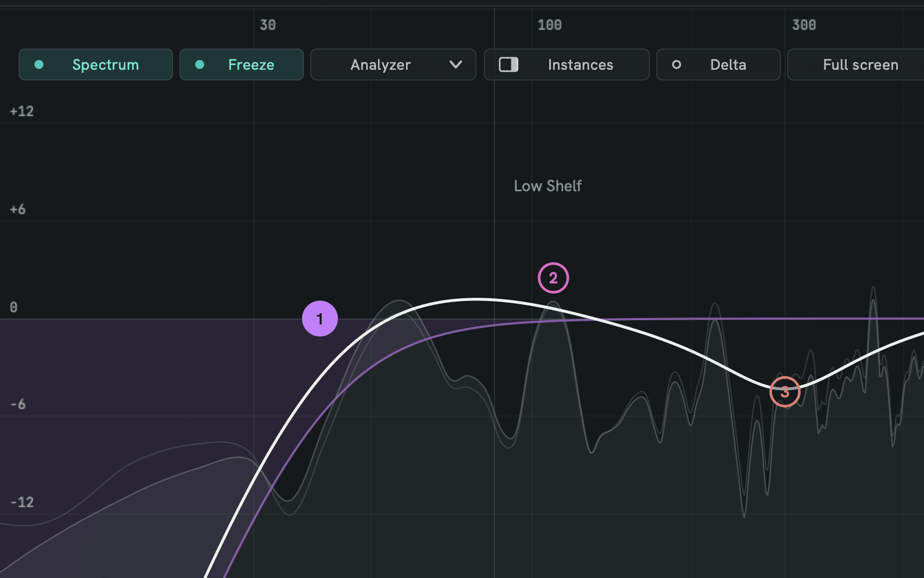Click the Instances panel icon

point(508,64)
